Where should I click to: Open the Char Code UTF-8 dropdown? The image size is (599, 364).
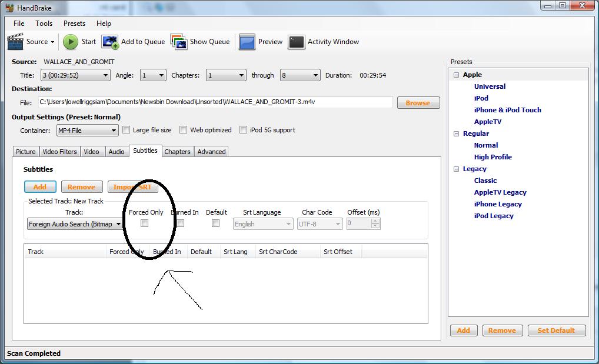tap(320, 224)
